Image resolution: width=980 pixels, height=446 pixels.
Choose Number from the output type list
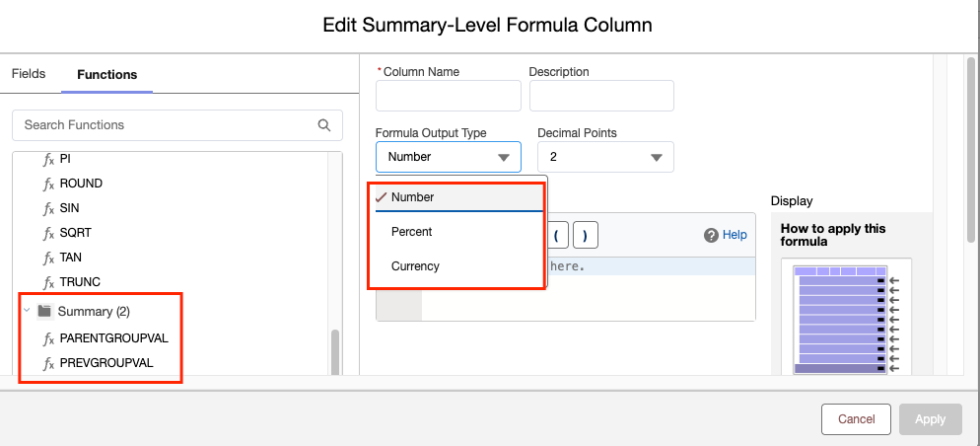[459, 197]
